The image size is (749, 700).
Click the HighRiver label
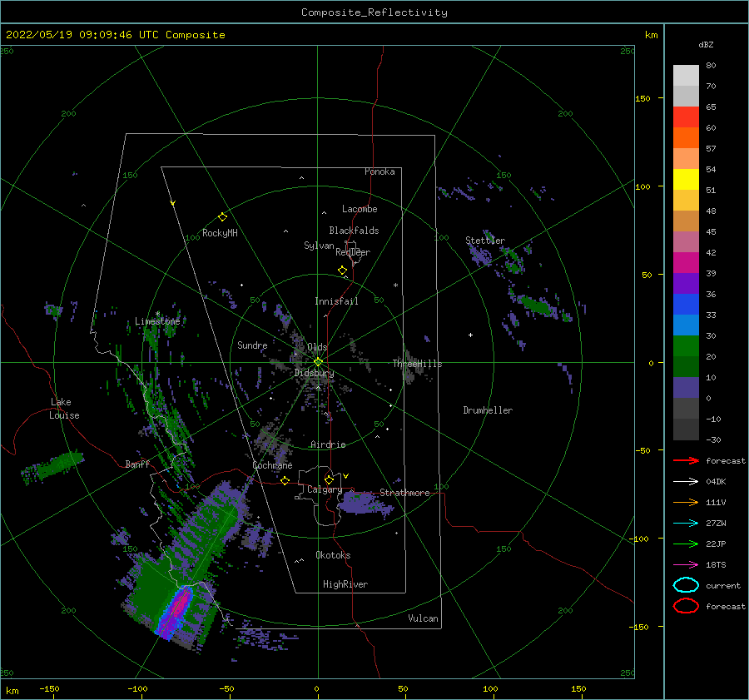pyautogui.click(x=345, y=584)
